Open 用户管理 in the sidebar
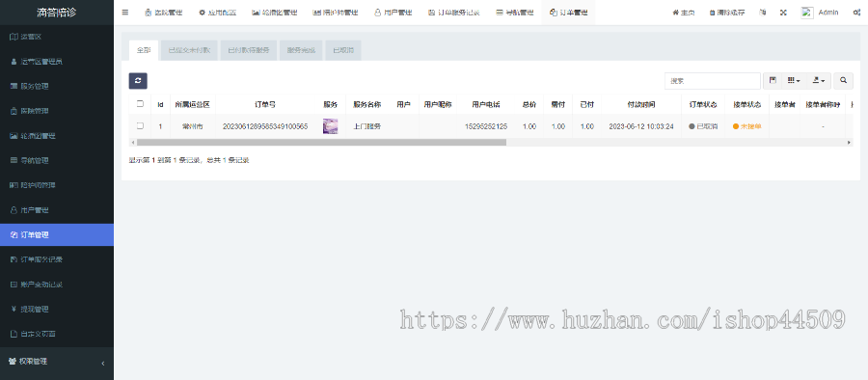The width and height of the screenshot is (868, 380). 57,210
